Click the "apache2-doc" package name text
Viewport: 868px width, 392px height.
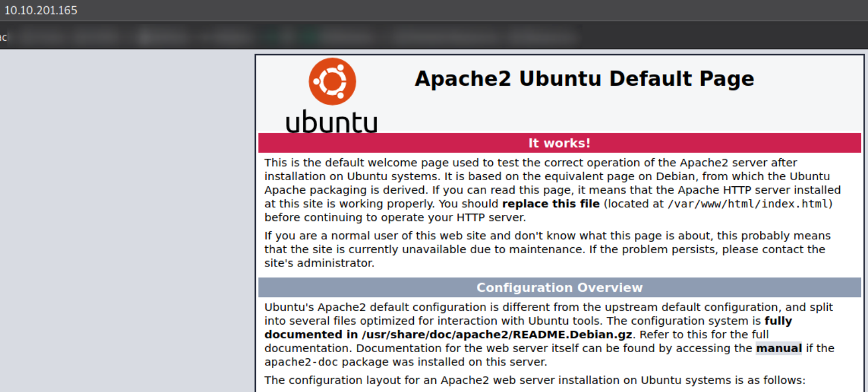301,362
